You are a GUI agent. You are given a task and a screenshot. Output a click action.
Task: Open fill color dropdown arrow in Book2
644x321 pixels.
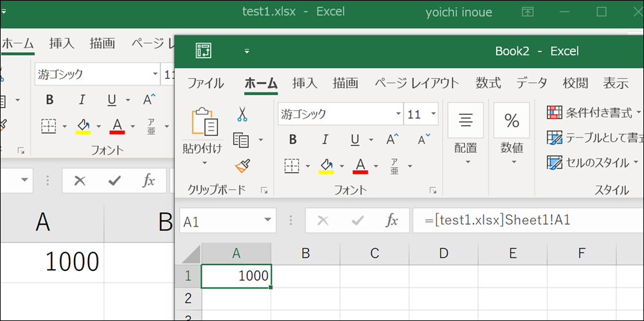(342, 166)
